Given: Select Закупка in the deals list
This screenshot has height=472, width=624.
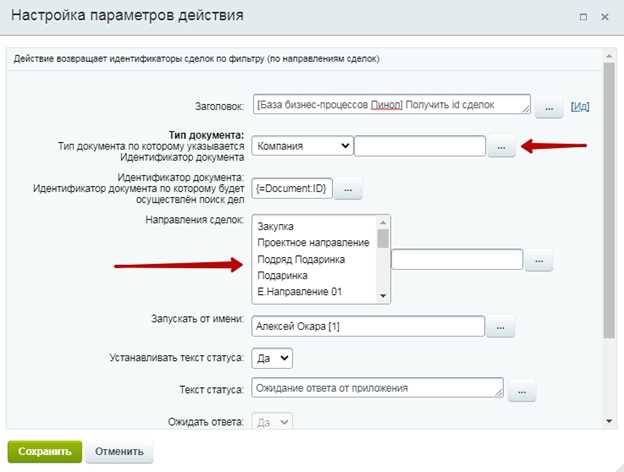Looking at the screenshot, I should [x=275, y=226].
